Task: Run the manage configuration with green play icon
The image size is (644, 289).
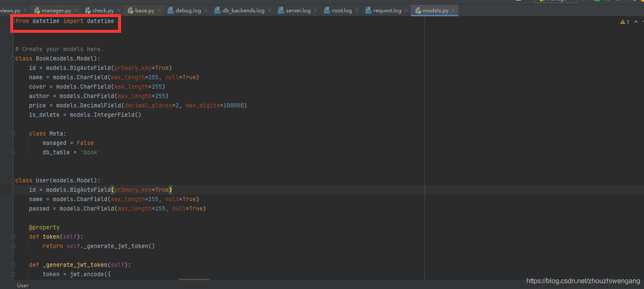Action: coord(584,2)
